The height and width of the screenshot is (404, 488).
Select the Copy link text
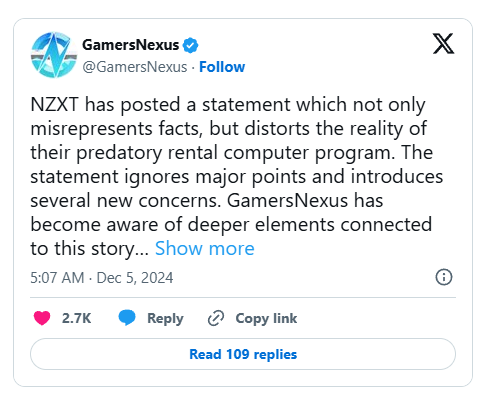(266, 319)
